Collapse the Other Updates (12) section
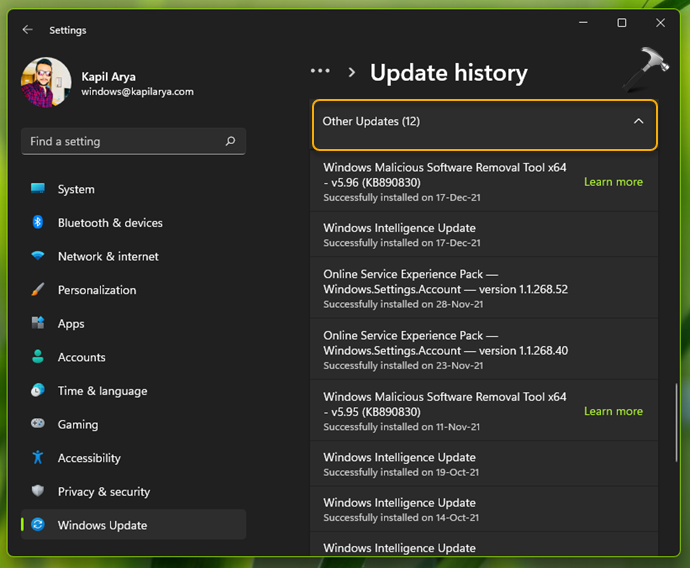 639,122
